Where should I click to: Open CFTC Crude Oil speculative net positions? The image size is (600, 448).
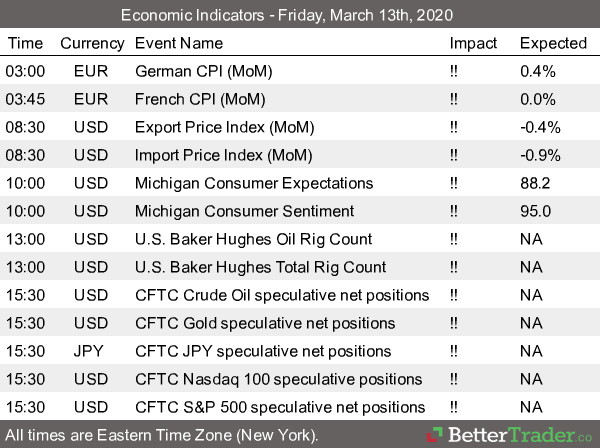(x=282, y=295)
